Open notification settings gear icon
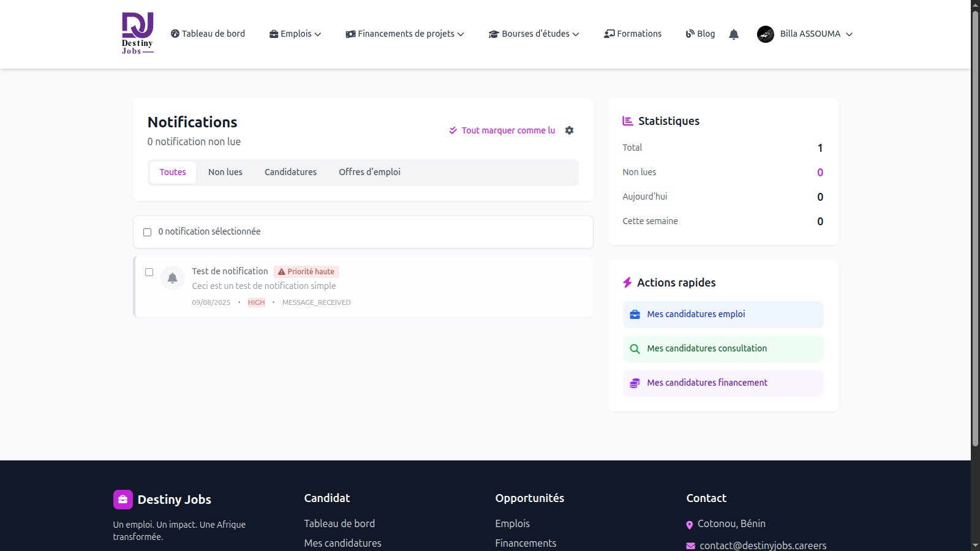 tap(570, 130)
